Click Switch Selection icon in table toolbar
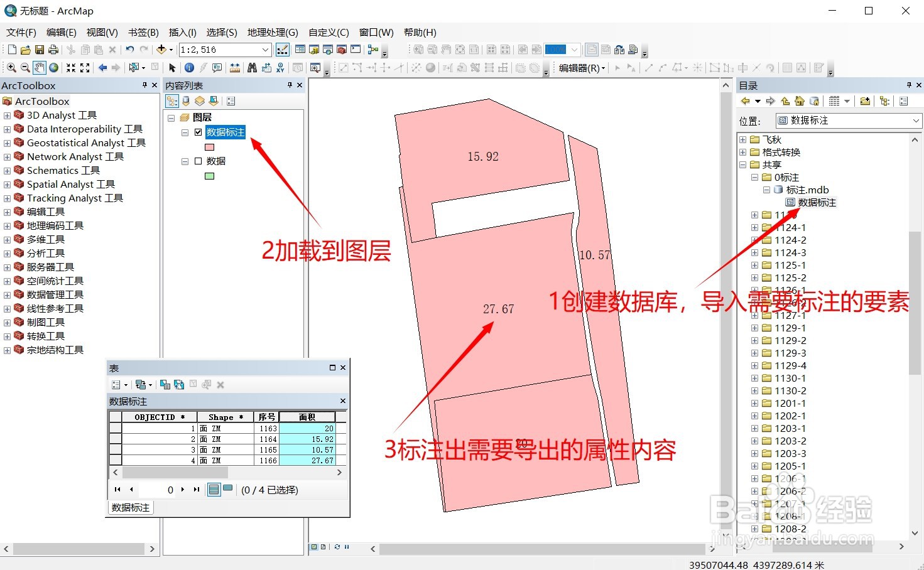The width and height of the screenshot is (924, 570). 179,384
